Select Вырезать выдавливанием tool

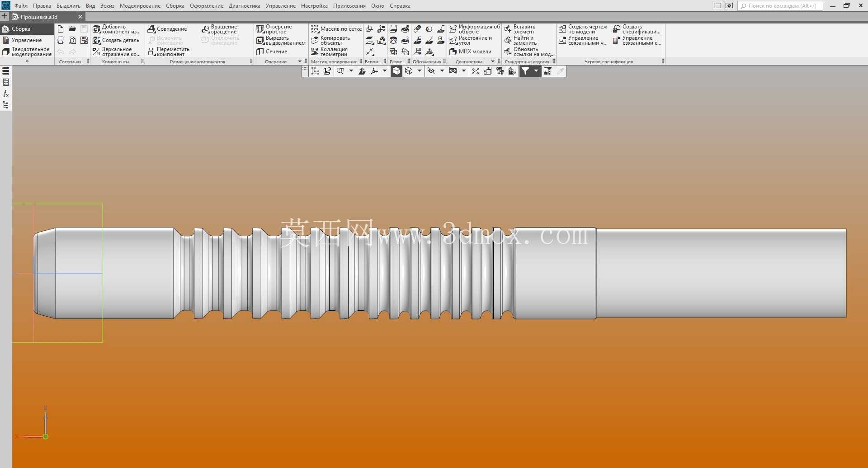[x=281, y=40]
